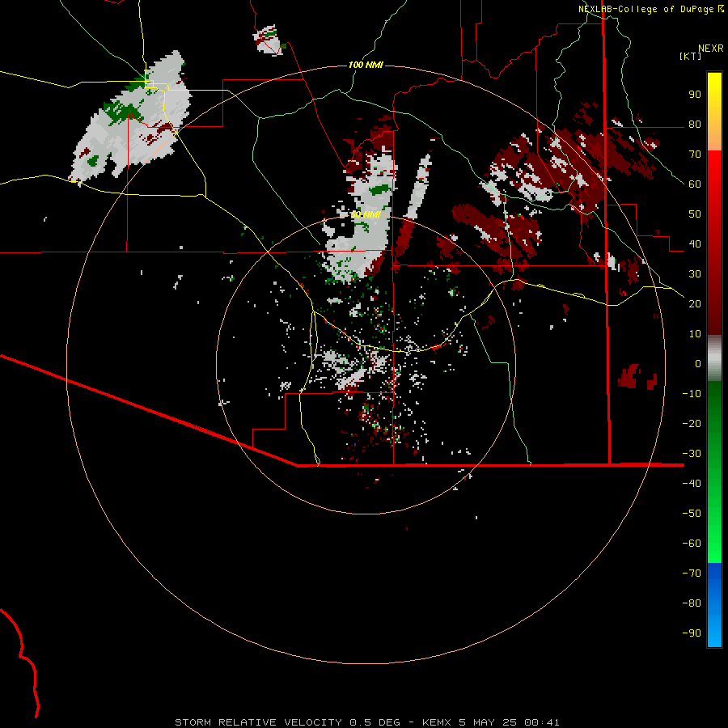This screenshot has height=728, width=728.
Task: Click the Storm Relative Velocity caption at bottom
Action: tap(366, 722)
